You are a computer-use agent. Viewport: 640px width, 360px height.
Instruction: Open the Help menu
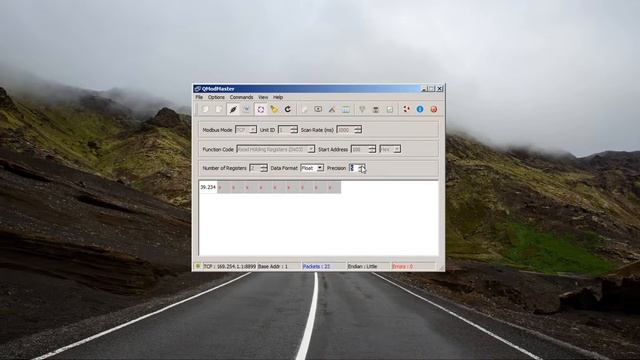[278, 97]
